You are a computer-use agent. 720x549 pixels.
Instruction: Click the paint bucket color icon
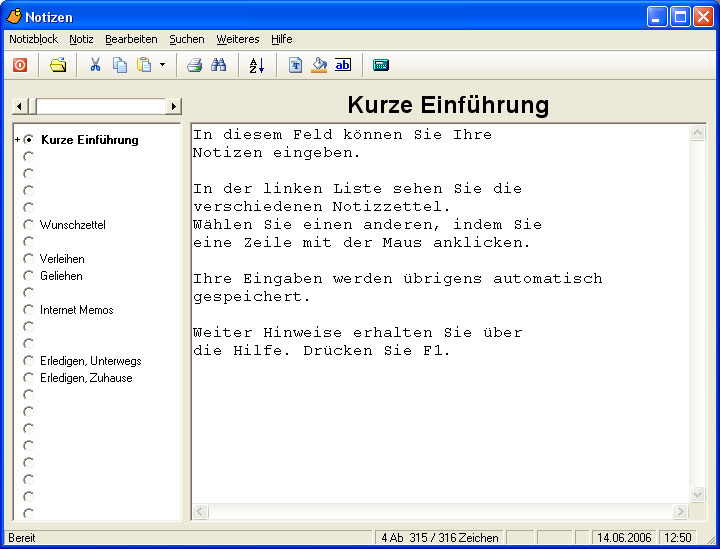click(x=319, y=65)
